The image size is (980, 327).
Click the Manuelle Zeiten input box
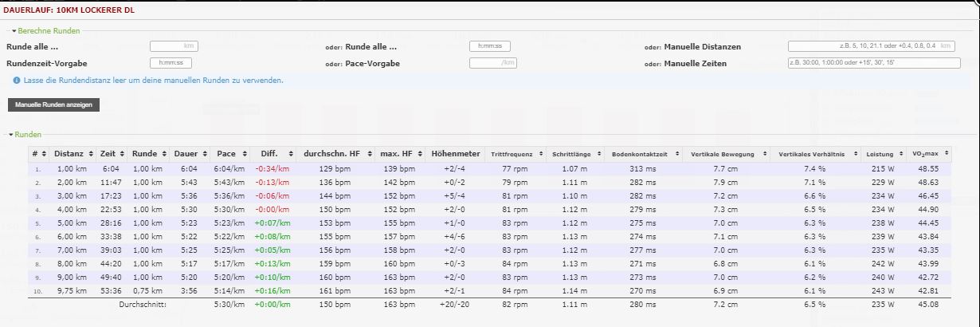click(871, 63)
